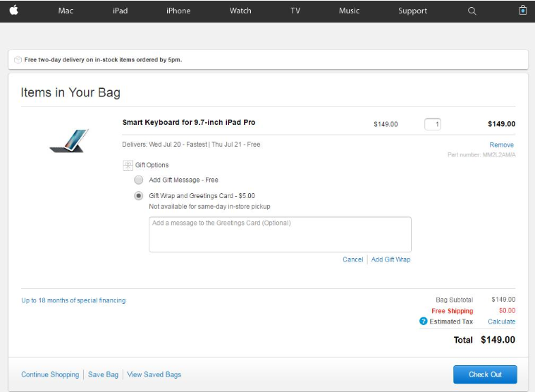Click Calculate for estimated tax
535x392 pixels.
point(502,321)
